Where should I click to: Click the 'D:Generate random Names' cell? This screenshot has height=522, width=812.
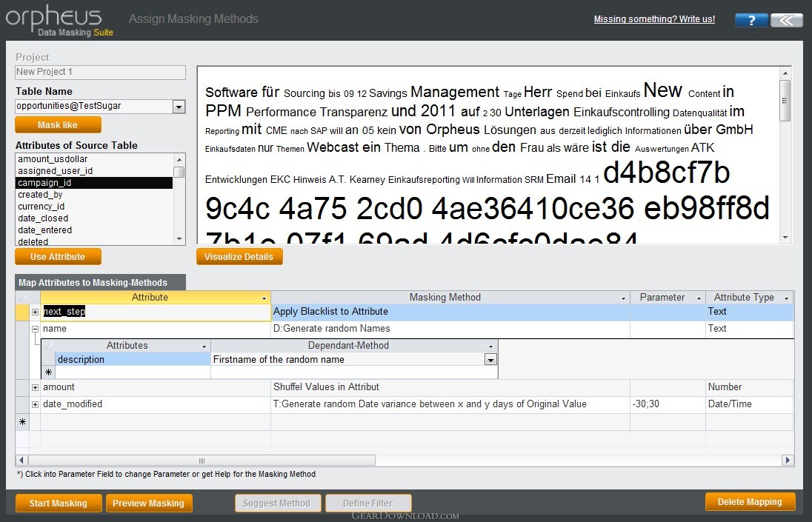coord(450,329)
